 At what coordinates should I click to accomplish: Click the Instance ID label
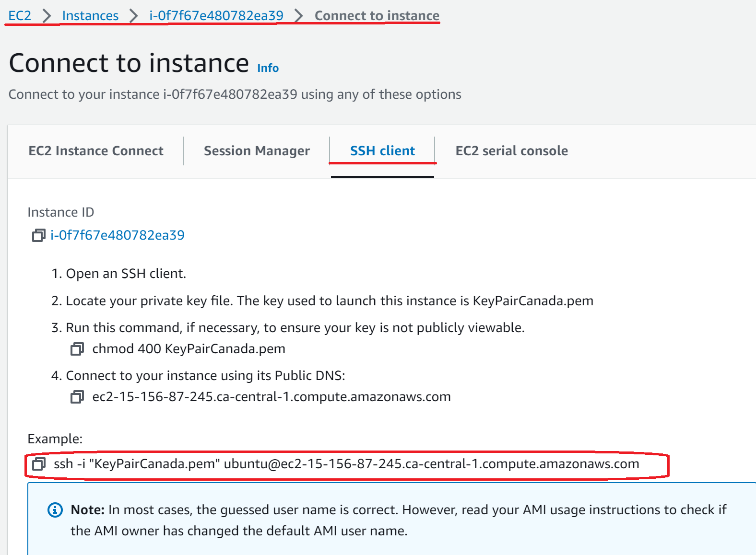(61, 212)
